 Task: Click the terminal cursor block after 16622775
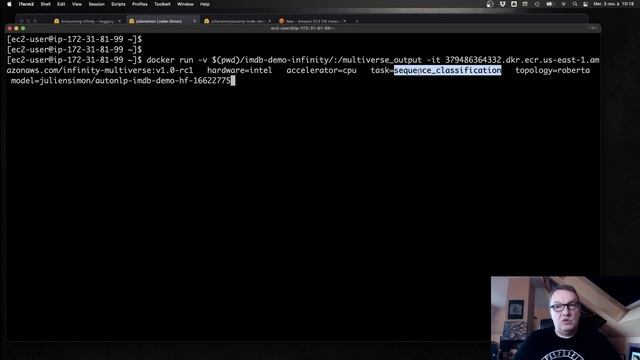tap(233, 80)
